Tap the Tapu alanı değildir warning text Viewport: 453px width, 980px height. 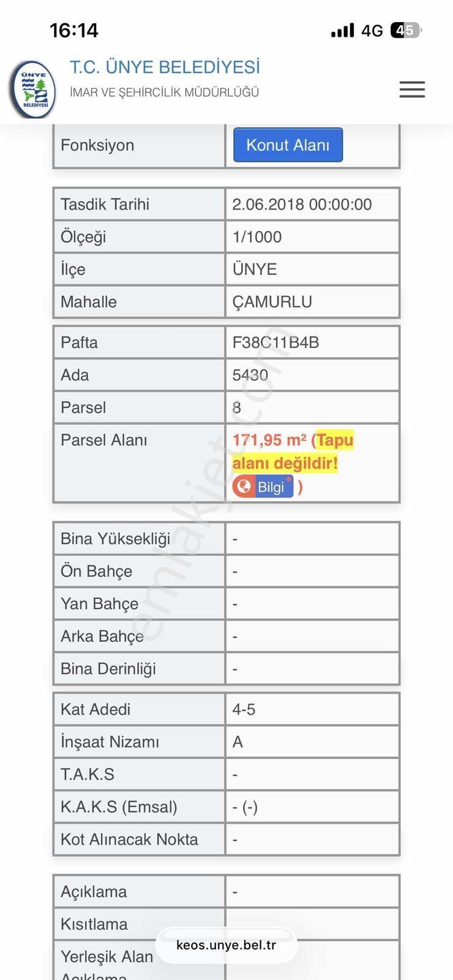coord(293,451)
